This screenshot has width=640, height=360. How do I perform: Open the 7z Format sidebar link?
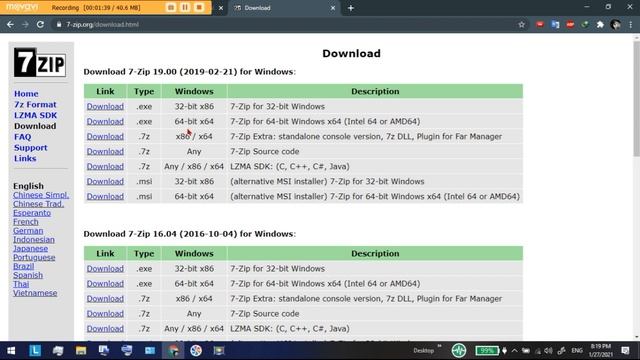tap(35, 104)
